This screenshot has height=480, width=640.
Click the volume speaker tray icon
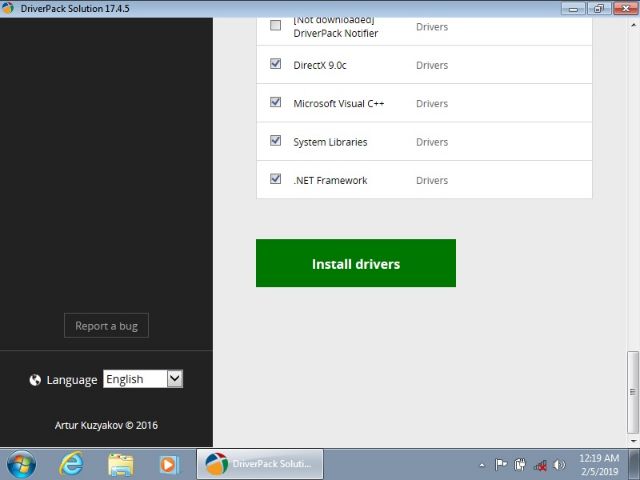pyautogui.click(x=559, y=465)
